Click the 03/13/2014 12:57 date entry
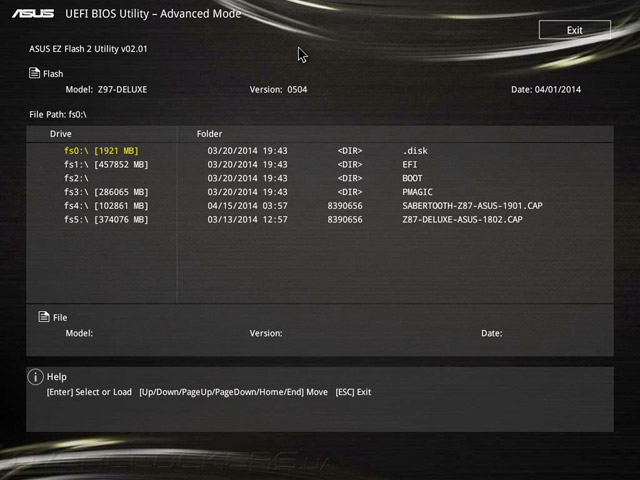 (247, 220)
